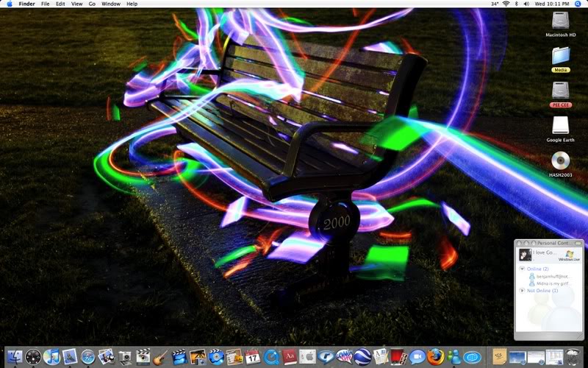The image size is (588, 368).
Task: Click the 34° temperature menu bar item
Action: click(x=495, y=4)
